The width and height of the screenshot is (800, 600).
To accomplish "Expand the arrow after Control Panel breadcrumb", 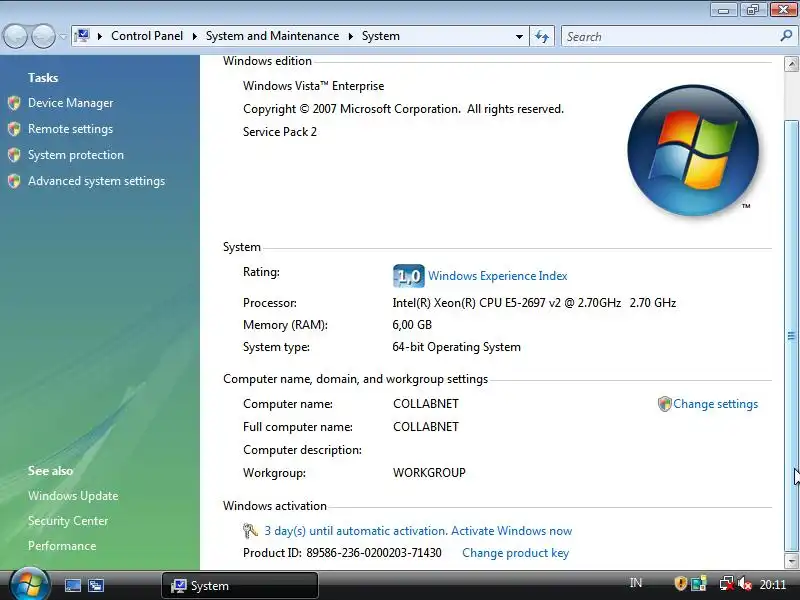I will click(x=194, y=36).
